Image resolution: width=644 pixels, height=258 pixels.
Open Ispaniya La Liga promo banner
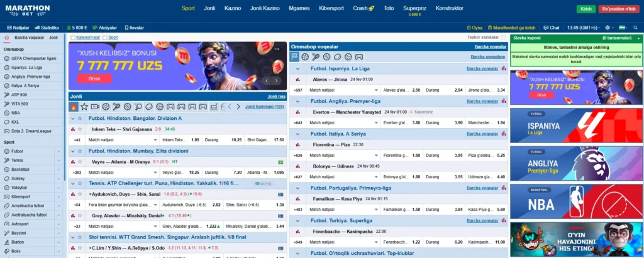(576, 126)
